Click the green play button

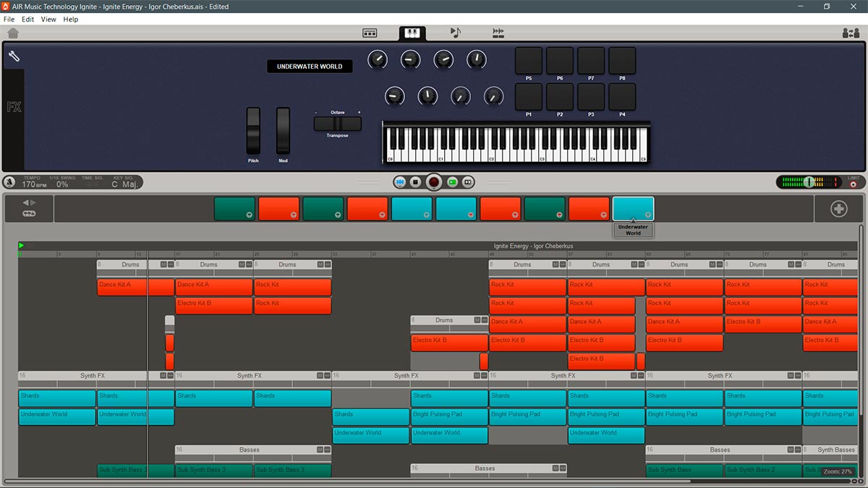452,182
